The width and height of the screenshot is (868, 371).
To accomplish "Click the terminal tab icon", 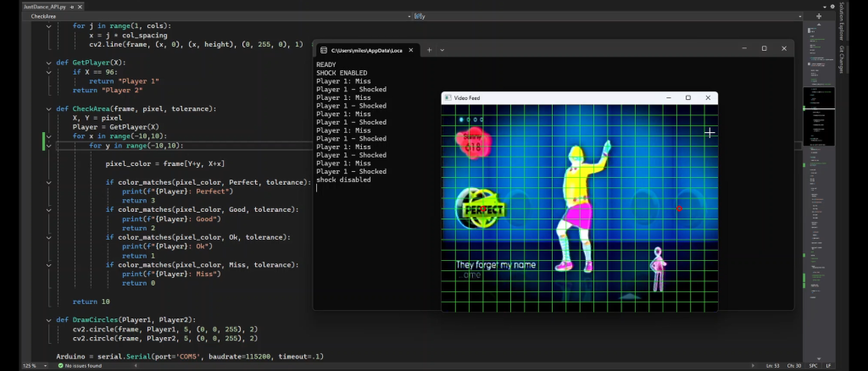I will click(324, 50).
